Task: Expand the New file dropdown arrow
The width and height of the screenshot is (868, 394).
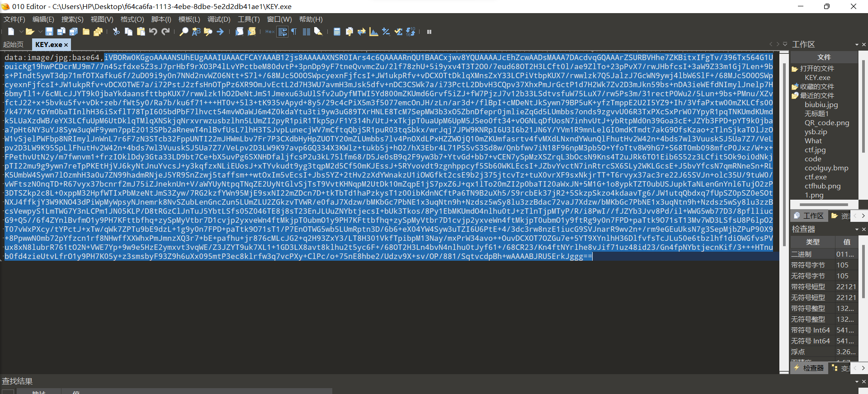Action: click(21, 32)
